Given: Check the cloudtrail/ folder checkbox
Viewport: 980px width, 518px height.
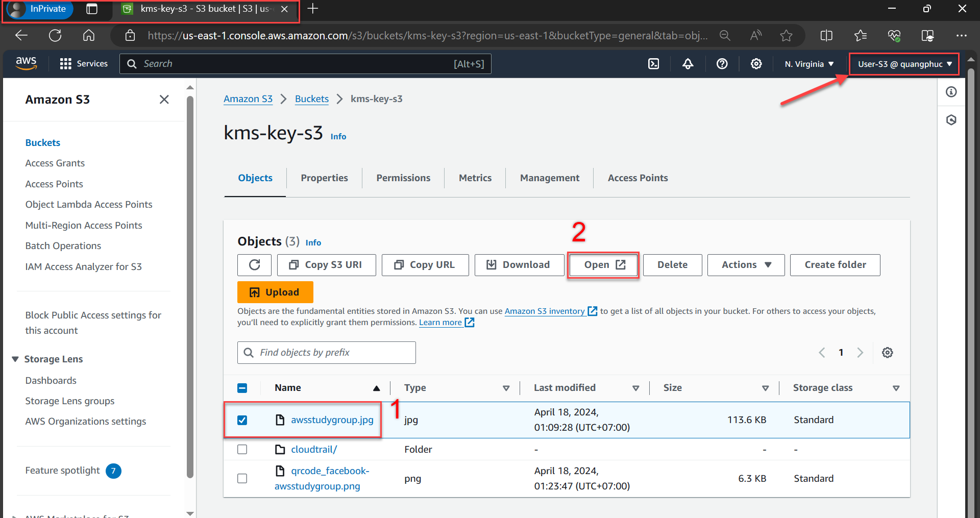Looking at the screenshot, I should pyautogui.click(x=242, y=449).
